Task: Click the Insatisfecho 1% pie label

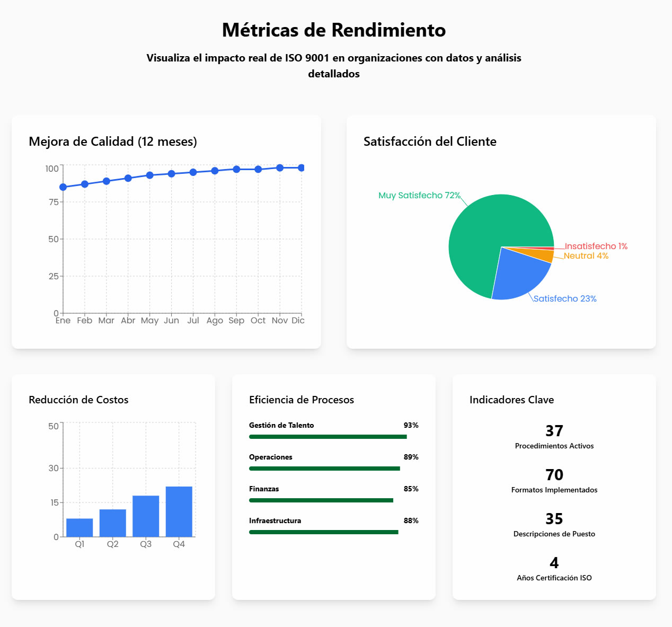Action: pos(596,246)
